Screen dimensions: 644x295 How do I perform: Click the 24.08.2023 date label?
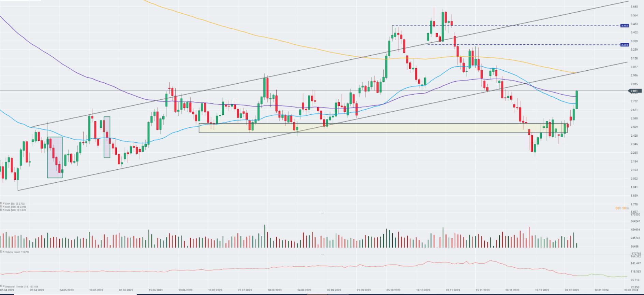304,290
